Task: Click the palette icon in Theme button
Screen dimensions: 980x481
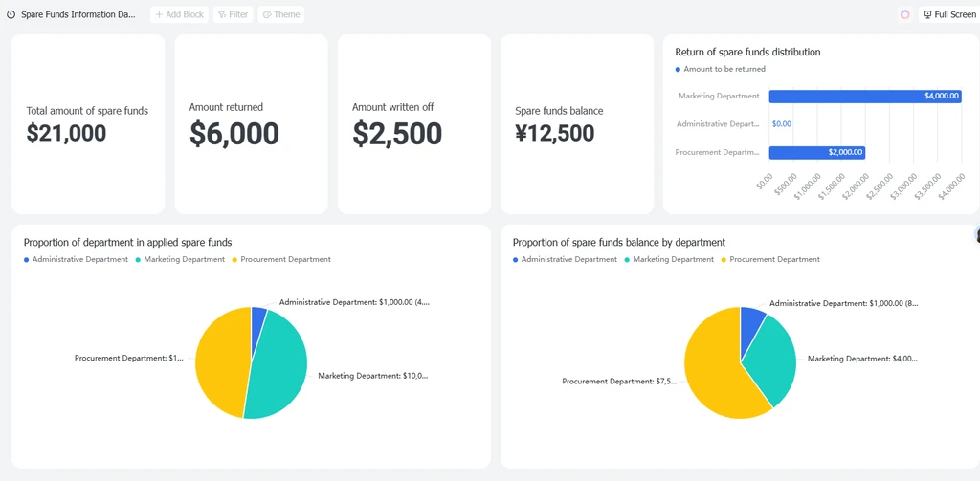Action: tap(267, 14)
